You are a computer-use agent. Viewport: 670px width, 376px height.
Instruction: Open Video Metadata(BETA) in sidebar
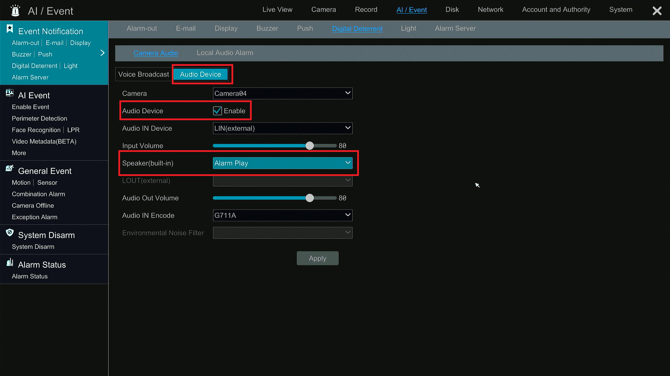point(44,141)
